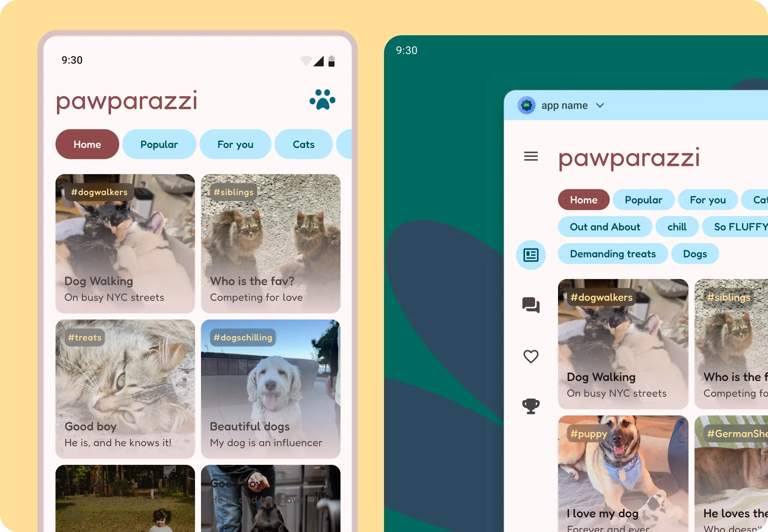Image resolution: width=768 pixels, height=532 pixels.
Task: Select the news feed icon in tablet rail
Action: (x=531, y=255)
